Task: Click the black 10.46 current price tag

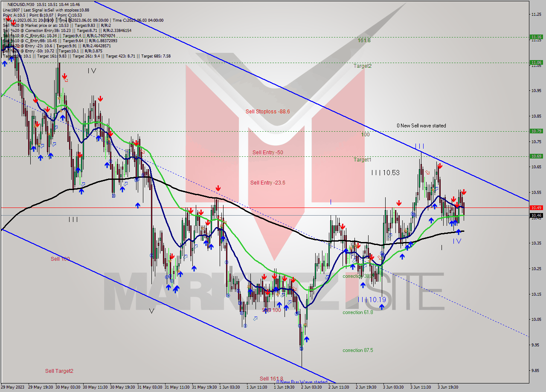Action: click(x=536, y=216)
